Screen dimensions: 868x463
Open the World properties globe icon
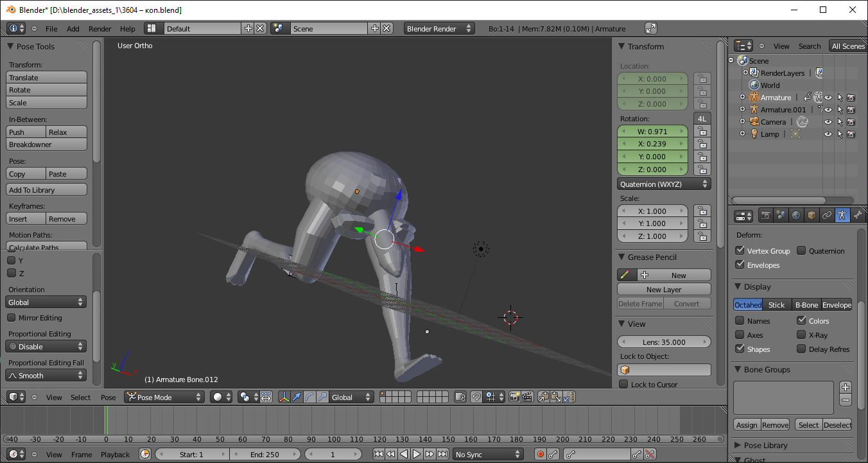(796, 216)
